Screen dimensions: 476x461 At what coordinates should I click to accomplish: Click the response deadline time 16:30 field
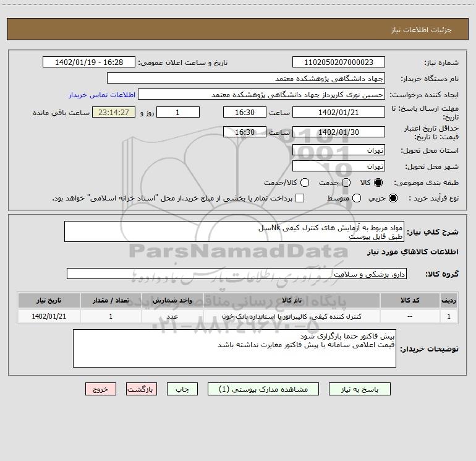(x=245, y=112)
